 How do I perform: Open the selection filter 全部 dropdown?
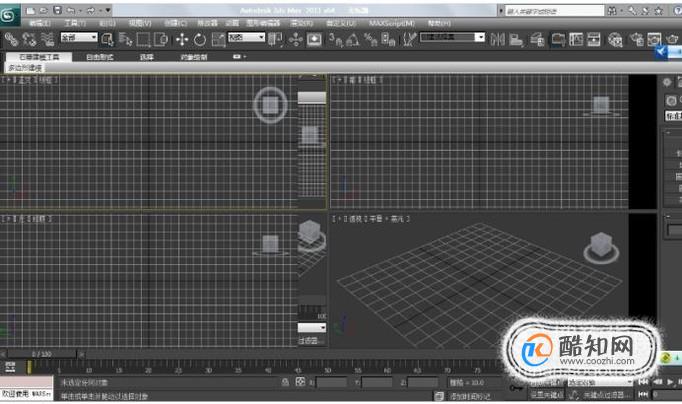(x=79, y=37)
